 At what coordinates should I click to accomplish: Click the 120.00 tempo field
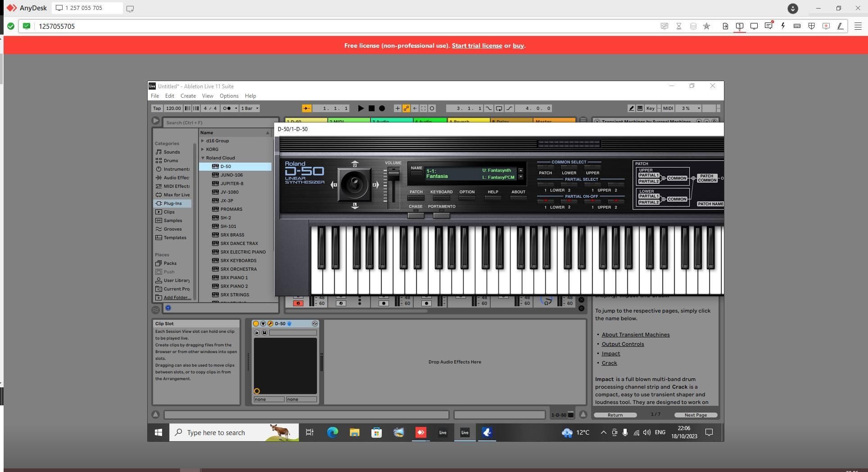click(173, 108)
